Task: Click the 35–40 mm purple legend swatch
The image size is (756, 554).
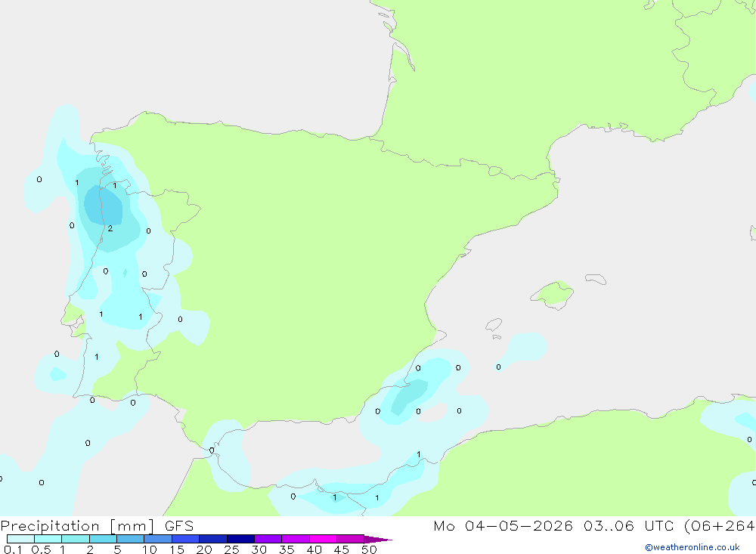Action: pos(296,539)
